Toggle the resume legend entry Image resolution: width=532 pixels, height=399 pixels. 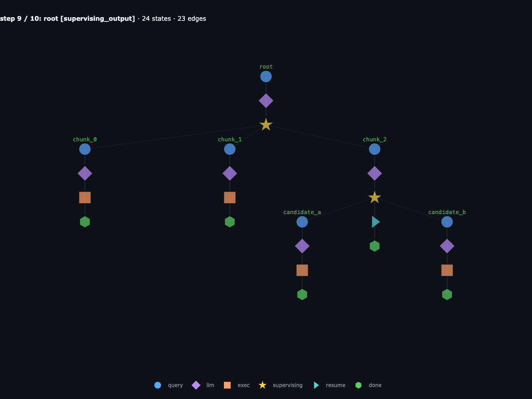tap(329, 385)
